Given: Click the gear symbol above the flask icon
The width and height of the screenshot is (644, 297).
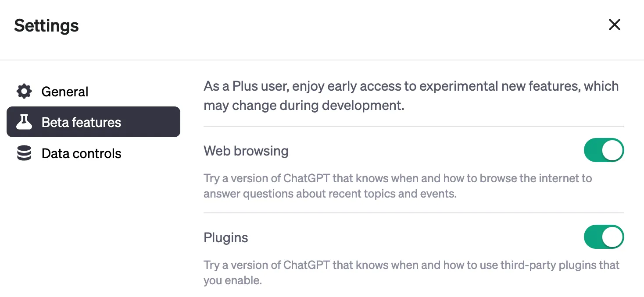Looking at the screenshot, I should tap(23, 91).
